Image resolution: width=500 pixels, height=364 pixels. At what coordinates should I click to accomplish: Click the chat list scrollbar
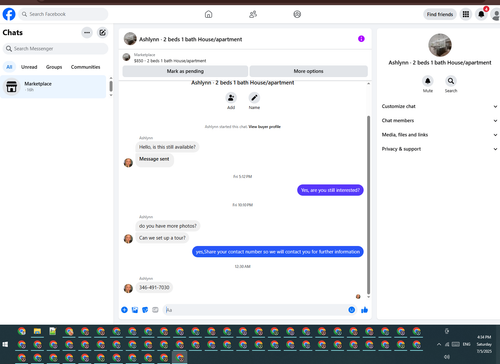pyautogui.click(x=111, y=86)
